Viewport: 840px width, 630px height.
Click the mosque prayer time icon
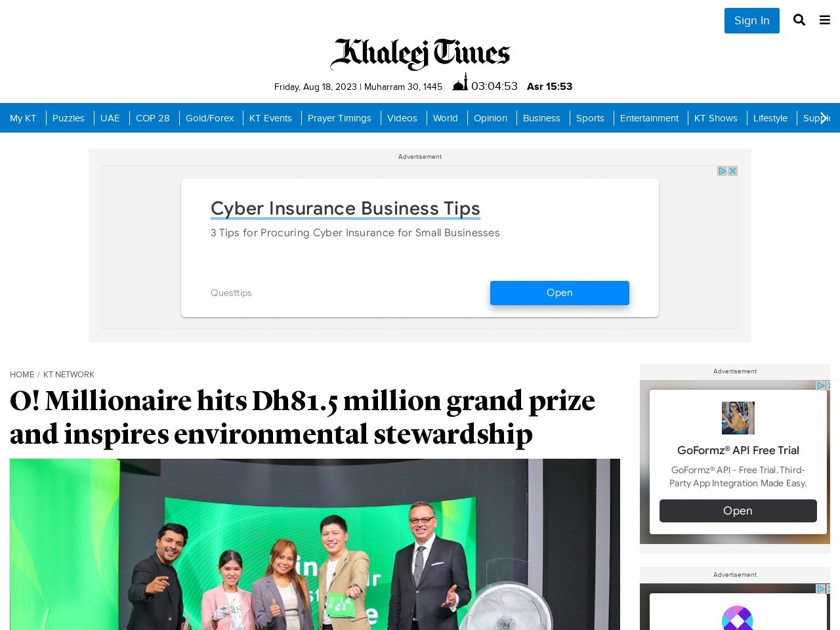[460, 82]
